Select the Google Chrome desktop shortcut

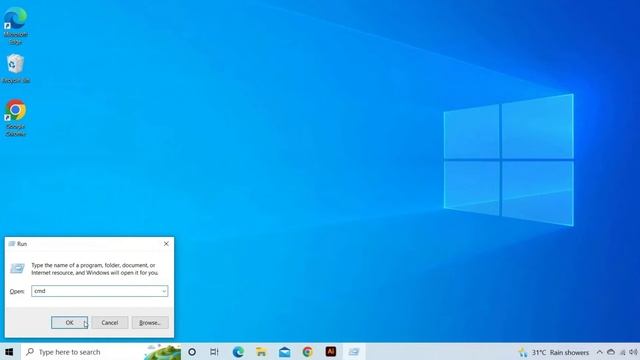16,118
